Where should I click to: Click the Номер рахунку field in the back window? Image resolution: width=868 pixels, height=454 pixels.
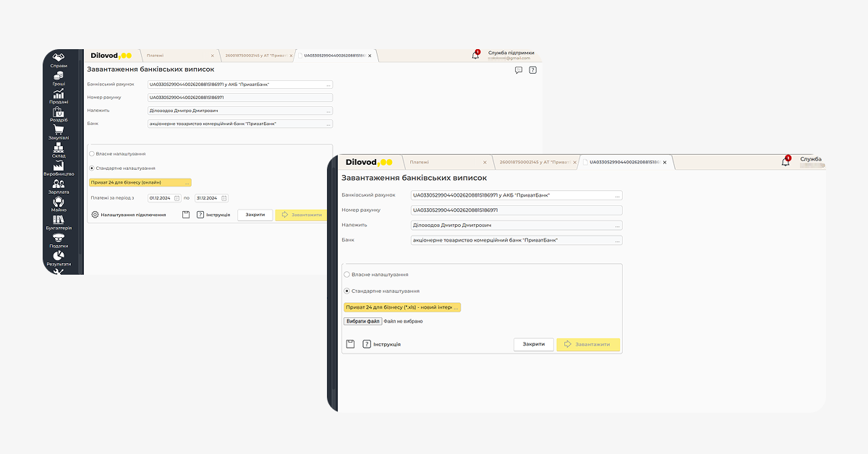239,98
